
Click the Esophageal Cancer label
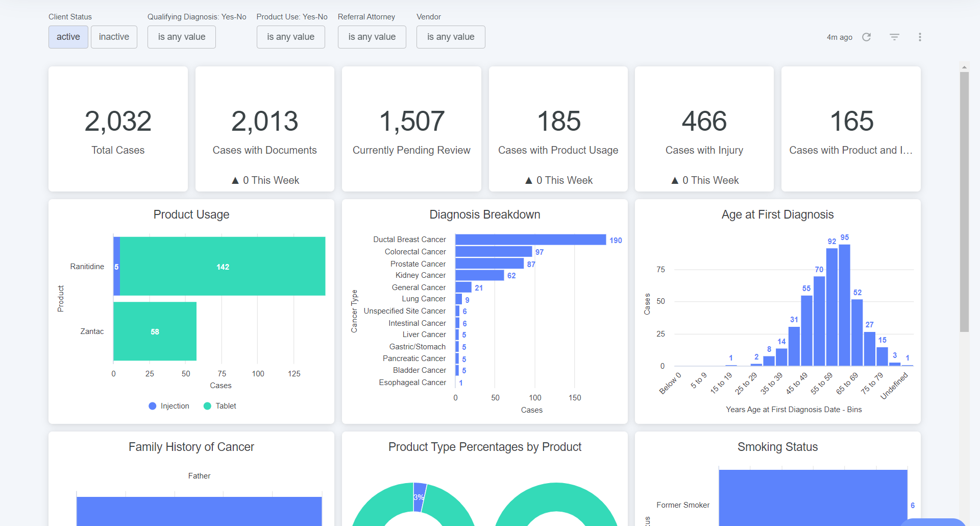[412, 382]
